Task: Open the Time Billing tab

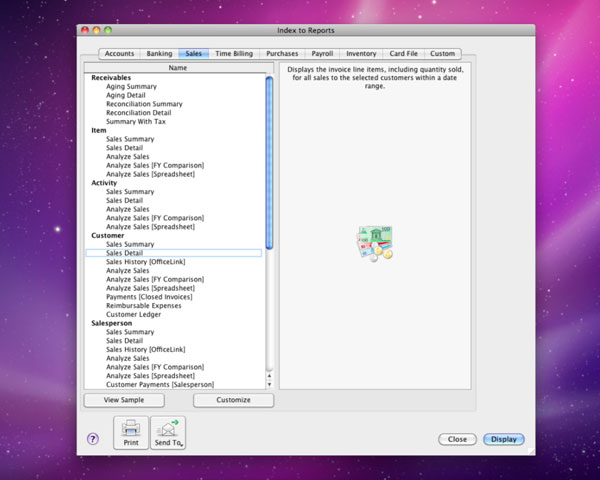Action: 234,54
